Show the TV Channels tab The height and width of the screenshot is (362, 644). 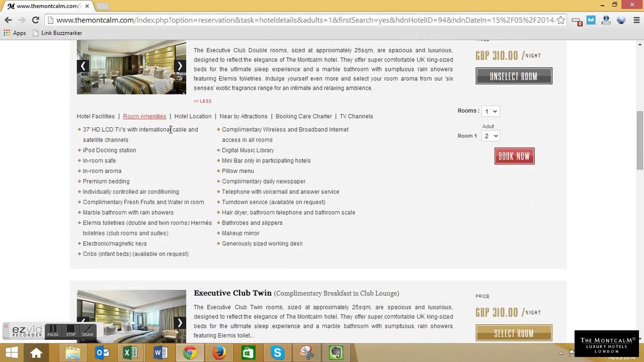(x=356, y=116)
